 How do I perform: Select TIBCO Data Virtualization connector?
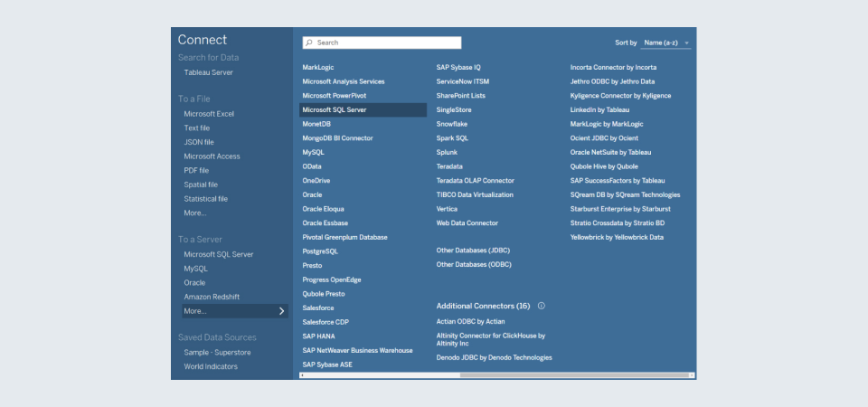[x=475, y=195]
